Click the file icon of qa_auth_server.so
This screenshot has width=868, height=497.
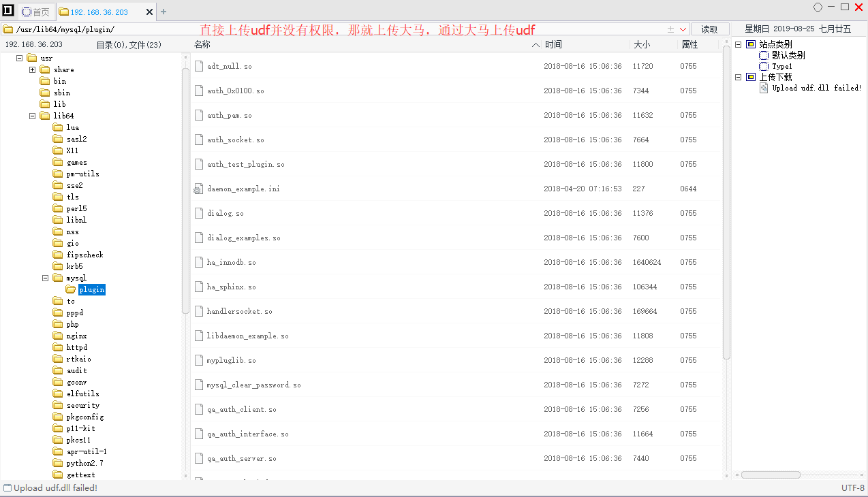click(x=199, y=458)
